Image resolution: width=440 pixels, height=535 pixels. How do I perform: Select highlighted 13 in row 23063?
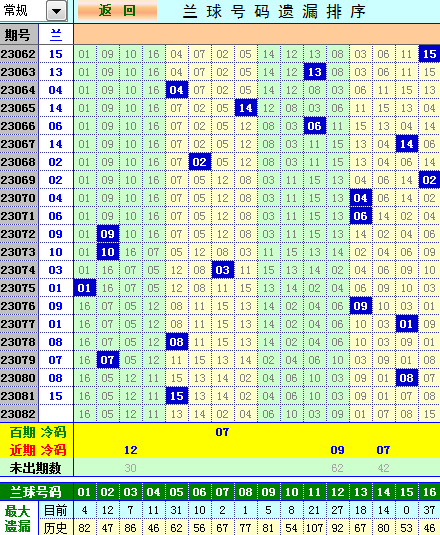(314, 72)
